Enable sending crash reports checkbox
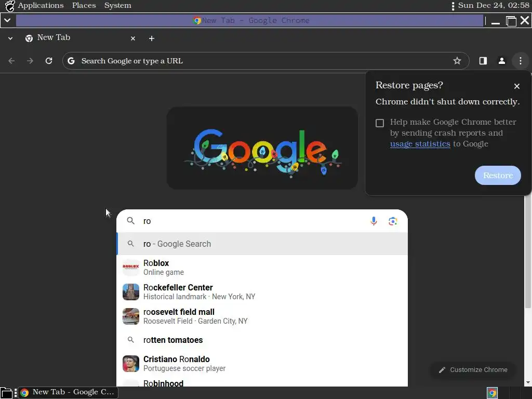This screenshot has height=399, width=532. coord(380,123)
